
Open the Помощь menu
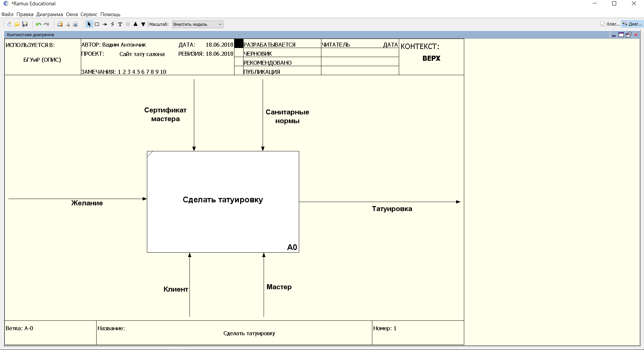tap(110, 14)
